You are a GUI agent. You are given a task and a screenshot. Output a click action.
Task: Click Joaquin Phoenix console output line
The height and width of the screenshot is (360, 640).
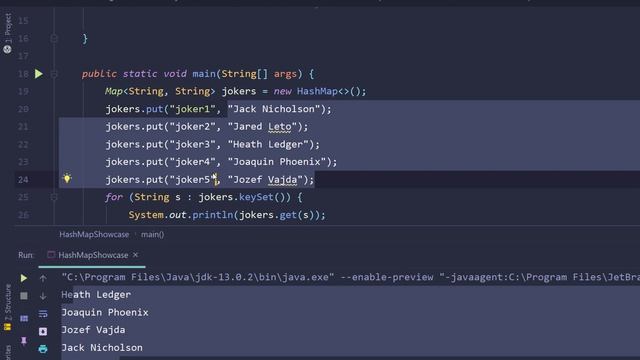click(x=105, y=312)
